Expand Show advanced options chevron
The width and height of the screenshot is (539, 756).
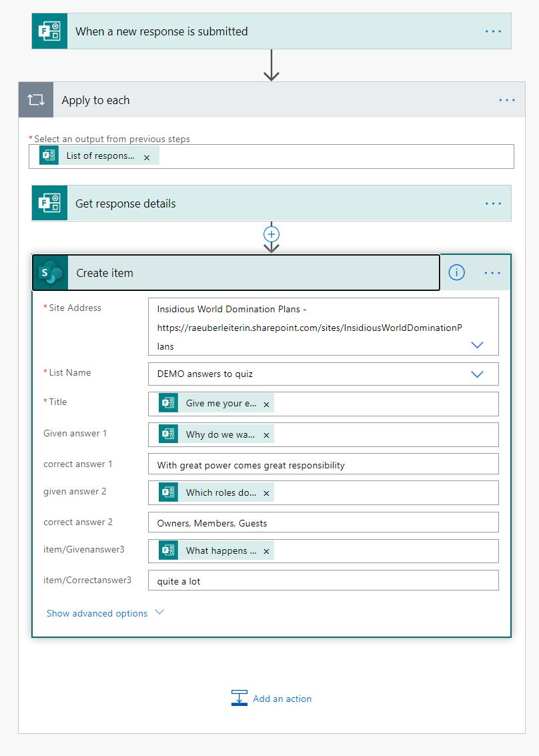tap(159, 613)
